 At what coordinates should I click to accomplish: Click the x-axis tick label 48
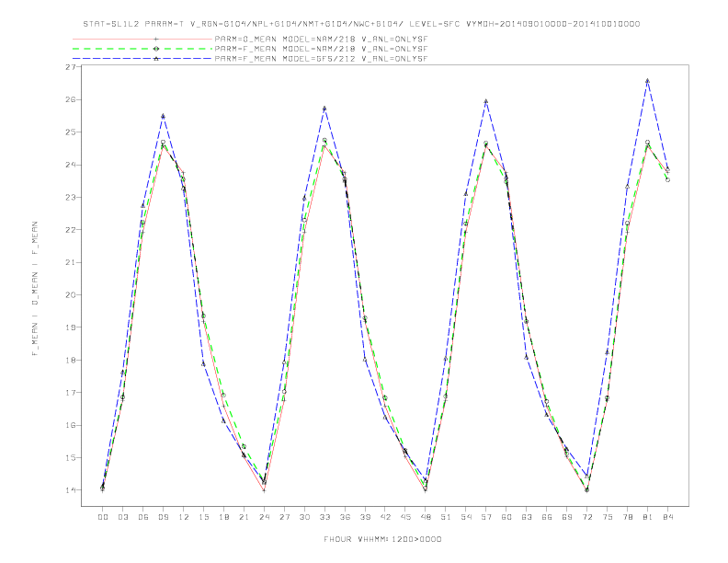pos(426,517)
